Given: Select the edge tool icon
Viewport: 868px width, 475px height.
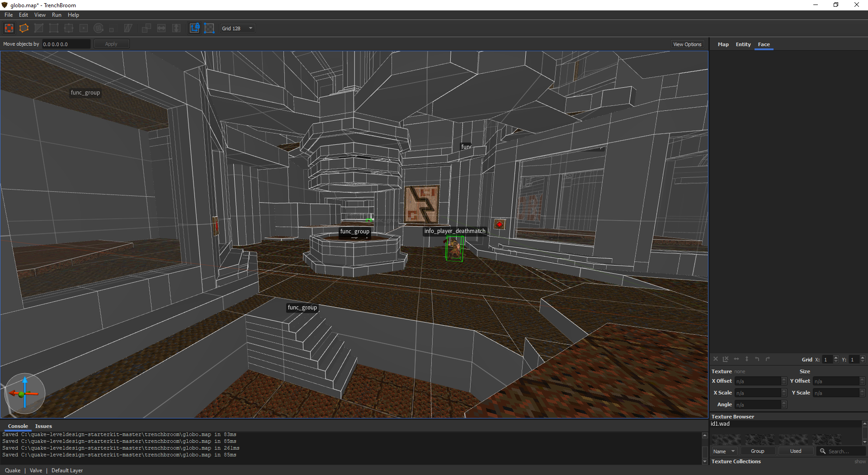Looking at the screenshot, I should click(69, 28).
